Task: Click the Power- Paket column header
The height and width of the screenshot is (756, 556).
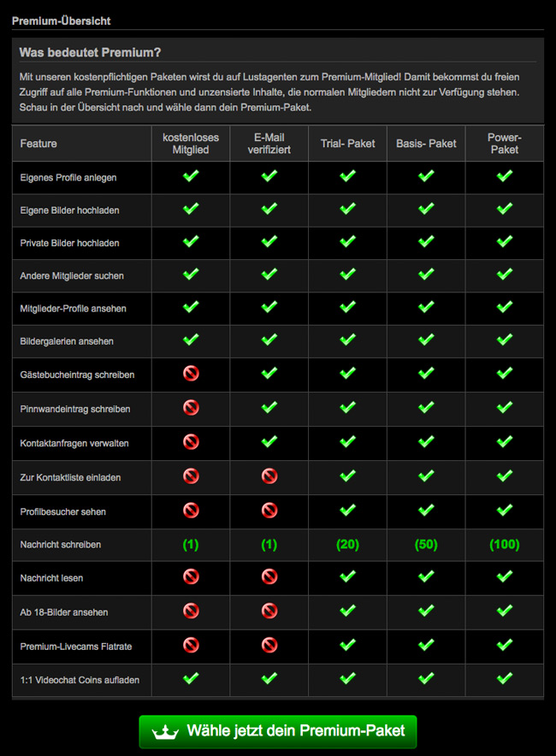Action: click(x=505, y=144)
